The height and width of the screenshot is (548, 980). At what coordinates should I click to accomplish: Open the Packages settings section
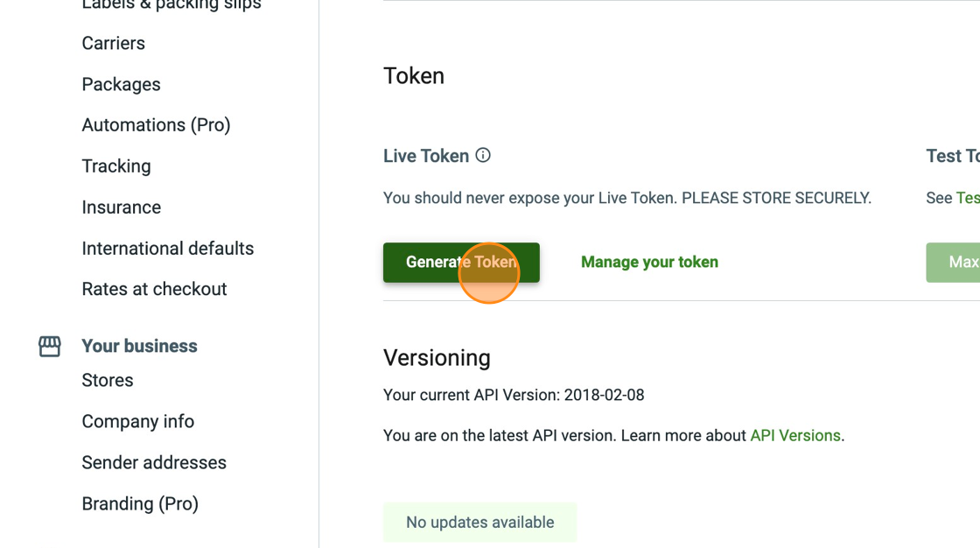pos(121,84)
